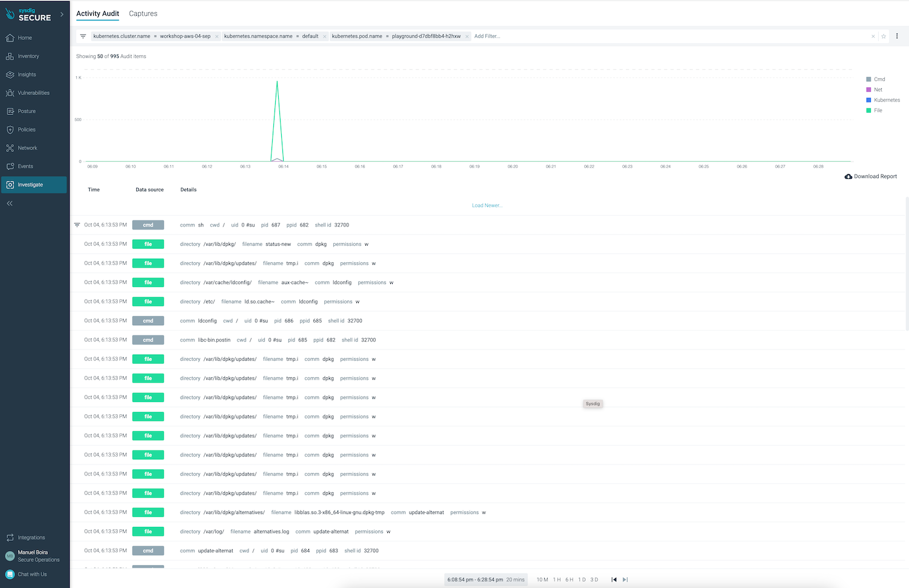
Task: Open the 'comm sh' cmd row
Action: (488, 225)
